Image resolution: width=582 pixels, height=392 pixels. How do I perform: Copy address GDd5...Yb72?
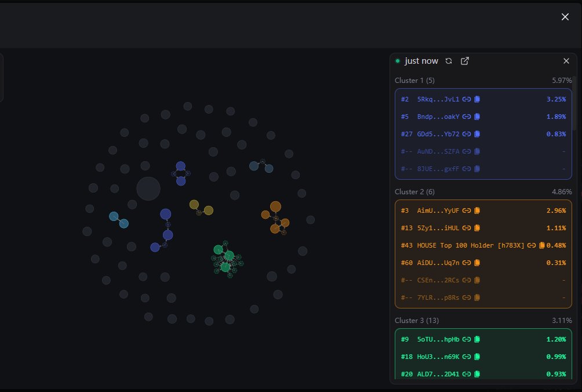click(477, 134)
